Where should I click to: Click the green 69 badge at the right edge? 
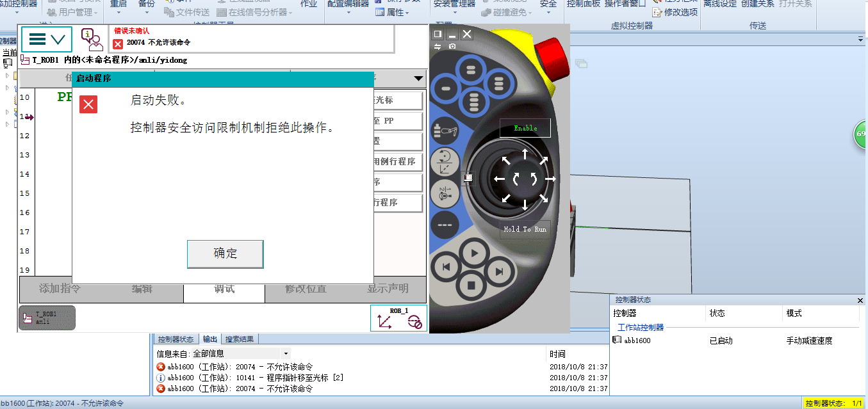[861, 134]
